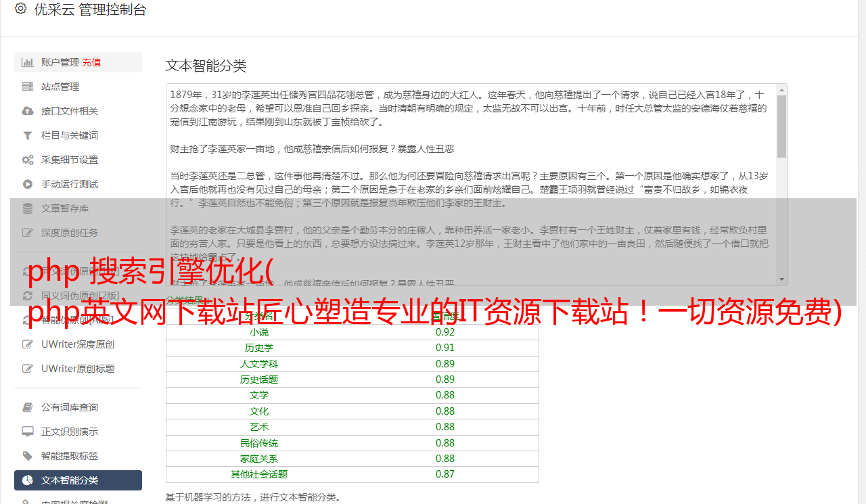Viewport: 866px width, 504px height.
Task: Select the 人文学科 category cell
Action: coord(259,364)
